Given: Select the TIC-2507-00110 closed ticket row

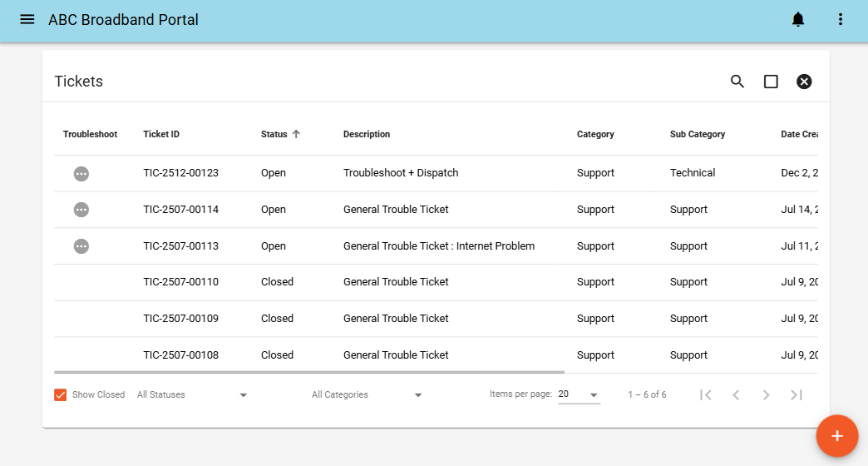Looking at the screenshot, I should coord(436,282).
